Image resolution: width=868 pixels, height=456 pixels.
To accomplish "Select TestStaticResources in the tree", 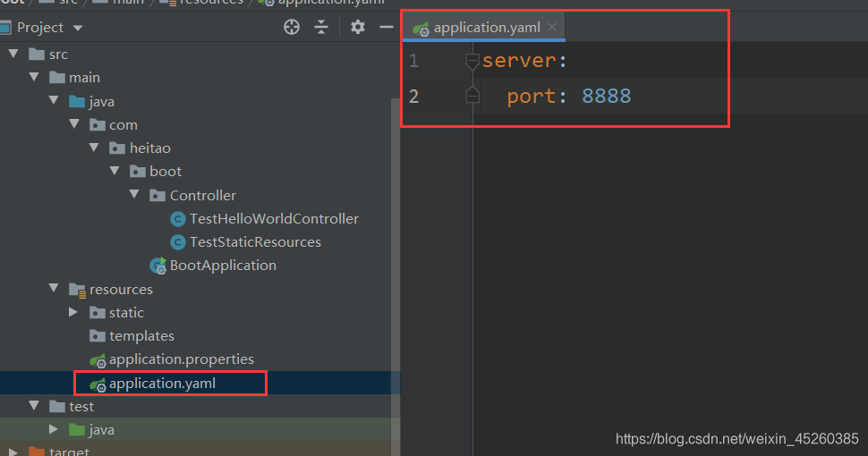I will click(x=255, y=241).
